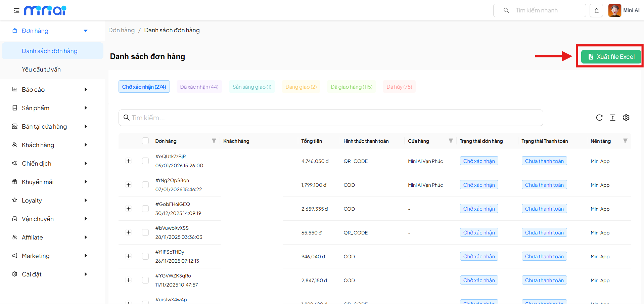The width and height of the screenshot is (644, 304).
Task: Select the Đã hủy (75) tab
Action: pos(399,87)
